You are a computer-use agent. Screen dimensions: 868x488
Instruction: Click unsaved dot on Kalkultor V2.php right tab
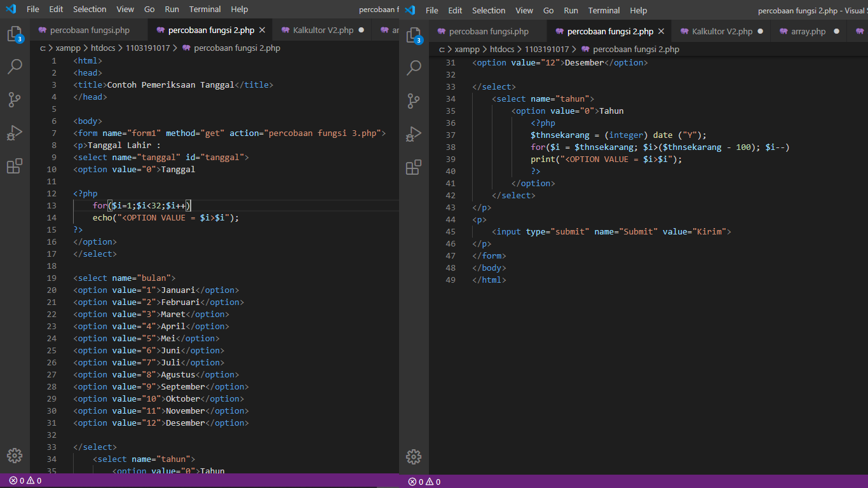click(761, 31)
